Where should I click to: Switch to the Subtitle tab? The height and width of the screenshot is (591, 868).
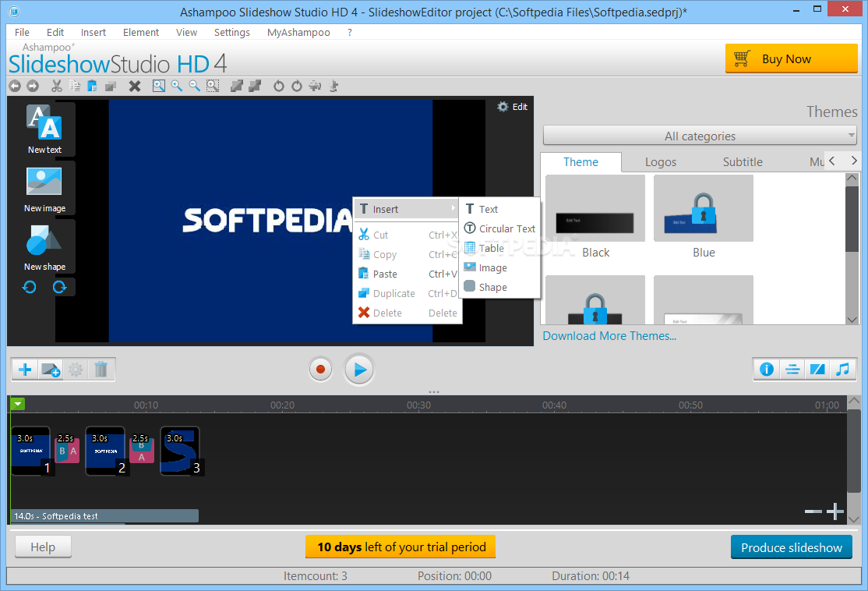[743, 161]
